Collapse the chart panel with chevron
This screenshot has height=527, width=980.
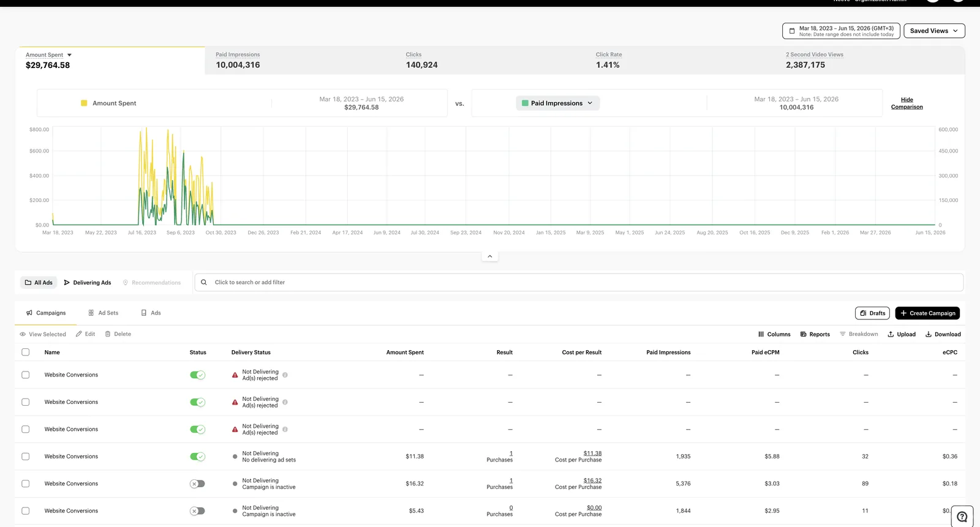[489, 256]
